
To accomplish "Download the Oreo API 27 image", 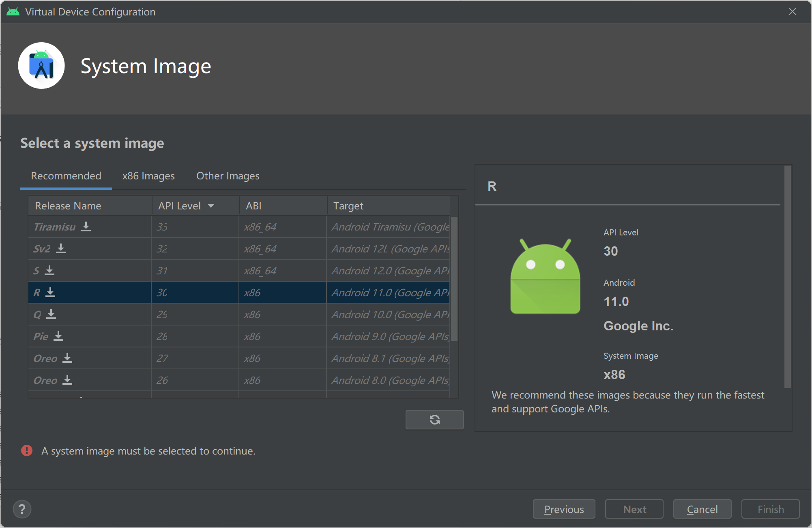I will (x=67, y=358).
